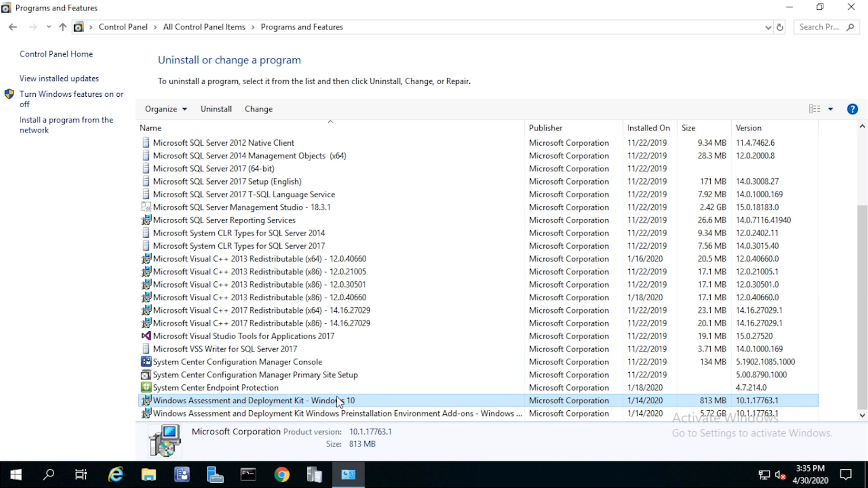Go back with the Back arrow

coord(13,27)
